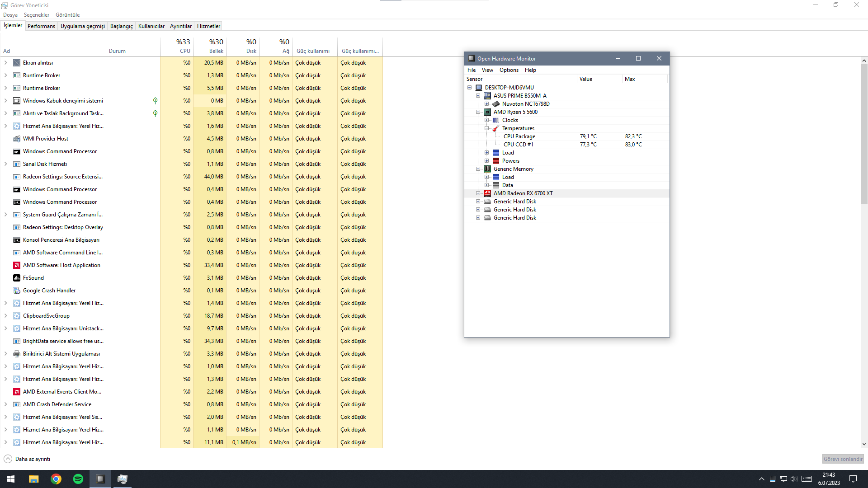This screenshot has height=488, width=868.
Task: Click the Görevi sonlandır button
Action: click(x=843, y=459)
